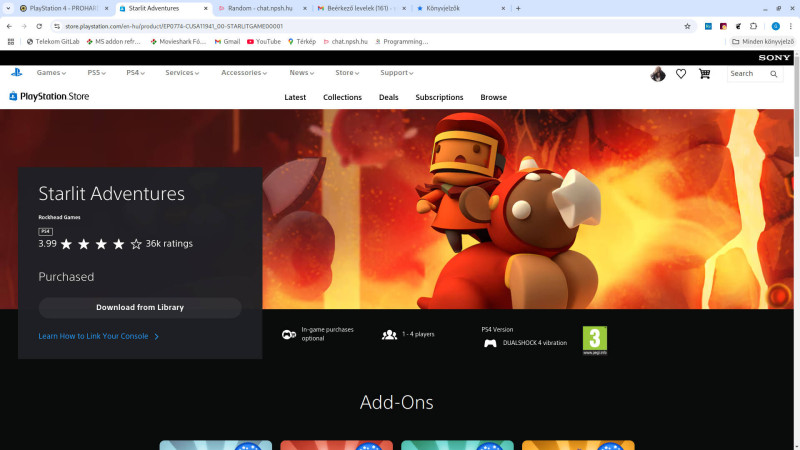View site information icon in address bar

tap(57, 26)
